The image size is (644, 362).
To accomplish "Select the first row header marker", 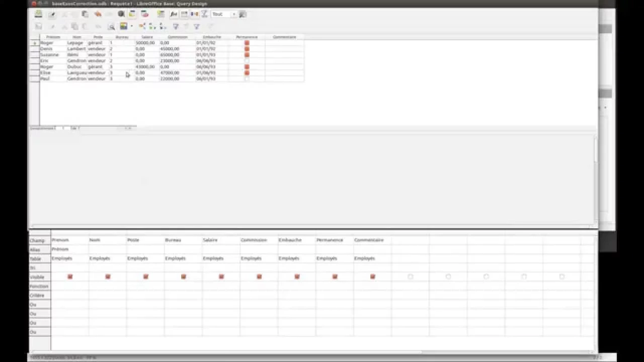I will click(x=35, y=43).
